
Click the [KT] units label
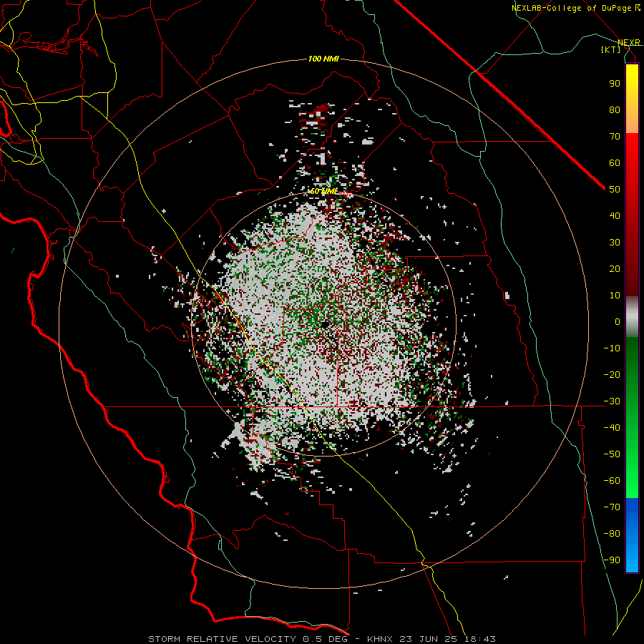[611, 49]
